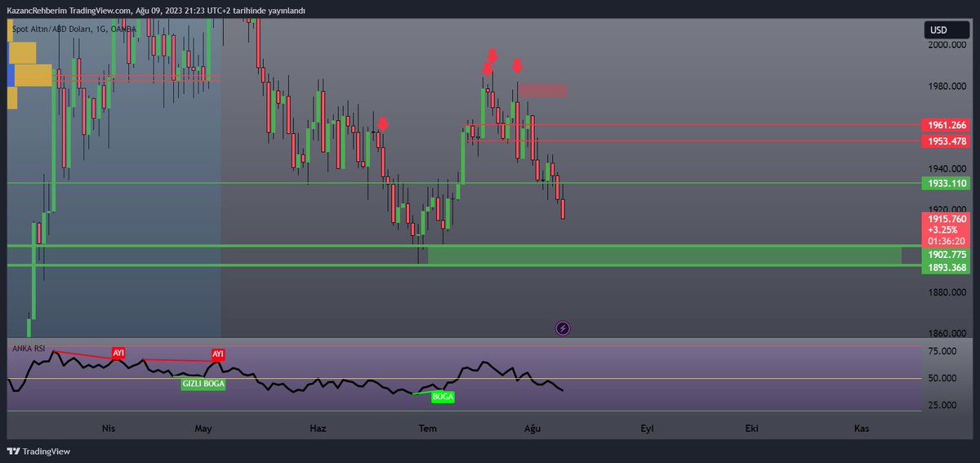Click the 1880.000 price axis tick
The height and width of the screenshot is (463, 980).
tap(947, 292)
